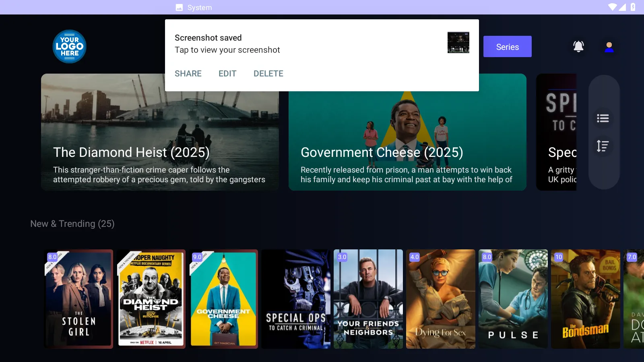
Task: Open the partially visible Special Ops banner
Action: [x=556, y=132]
